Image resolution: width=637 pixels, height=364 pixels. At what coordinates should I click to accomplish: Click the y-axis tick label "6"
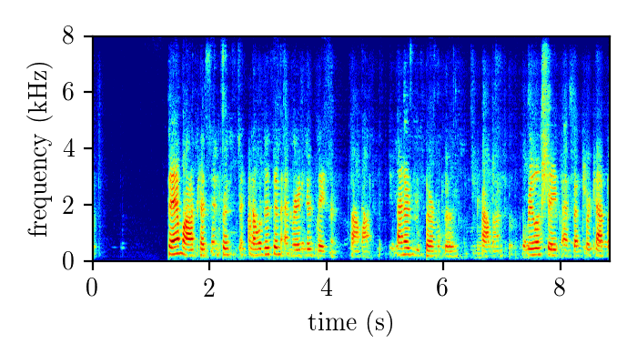point(68,93)
